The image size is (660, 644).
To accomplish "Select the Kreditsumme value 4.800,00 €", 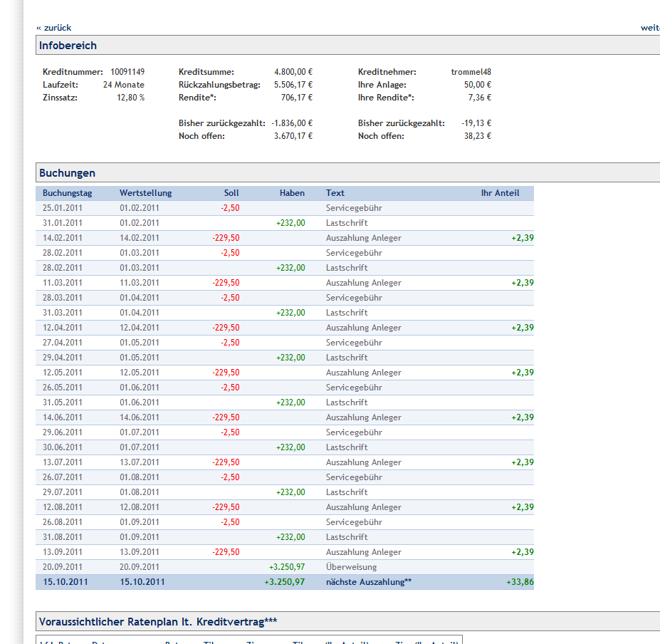I will pyautogui.click(x=293, y=72).
